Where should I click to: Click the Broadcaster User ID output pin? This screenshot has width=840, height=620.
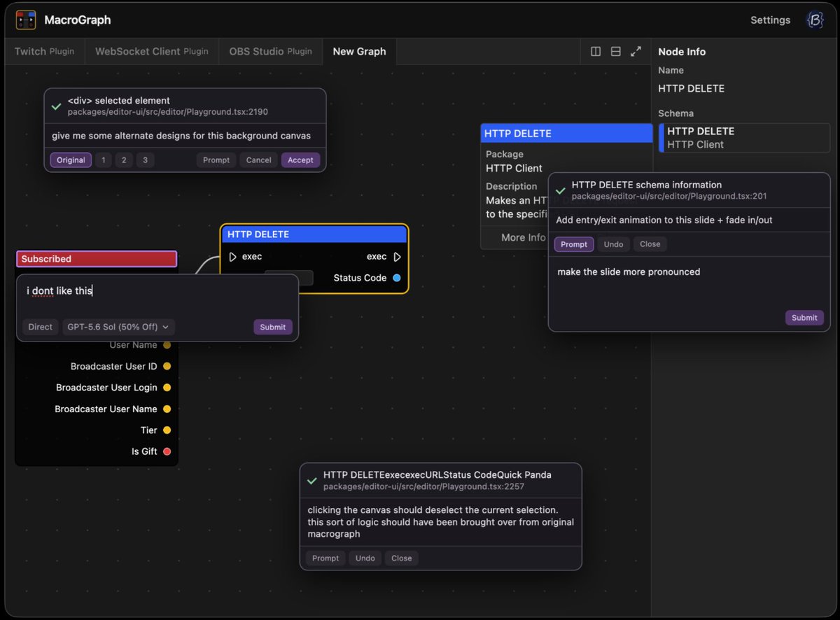click(167, 366)
